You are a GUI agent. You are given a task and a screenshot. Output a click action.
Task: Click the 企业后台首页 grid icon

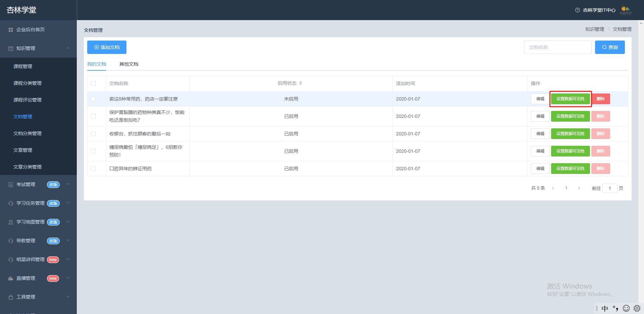click(11, 30)
